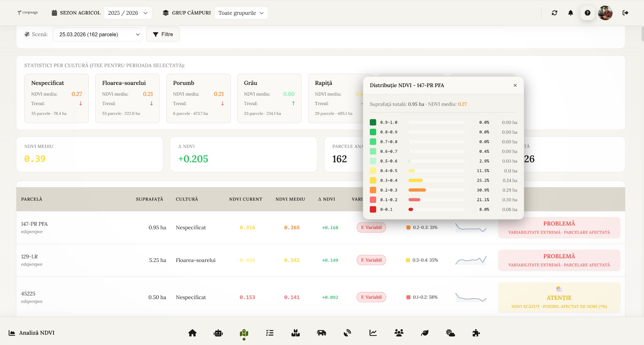Click the PROBLEMĂ status for 129-LR
This screenshot has width=644, height=345.
click(559, 260)
